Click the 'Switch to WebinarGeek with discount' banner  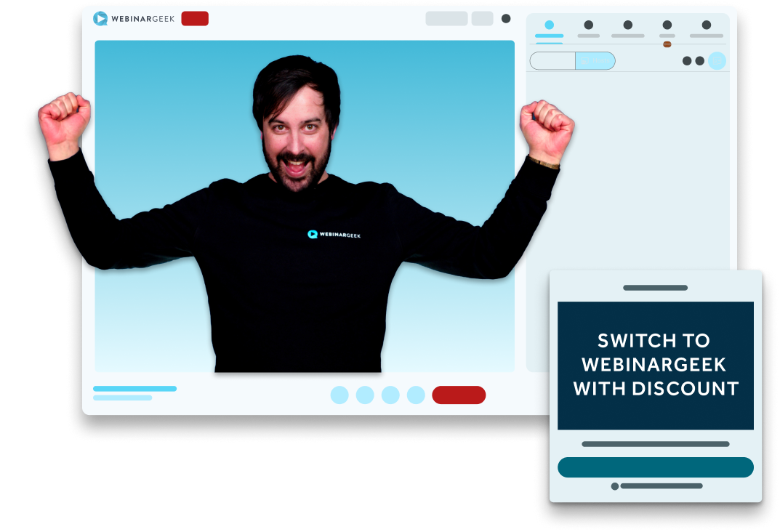pyautogui.click(x=656, y=366)
